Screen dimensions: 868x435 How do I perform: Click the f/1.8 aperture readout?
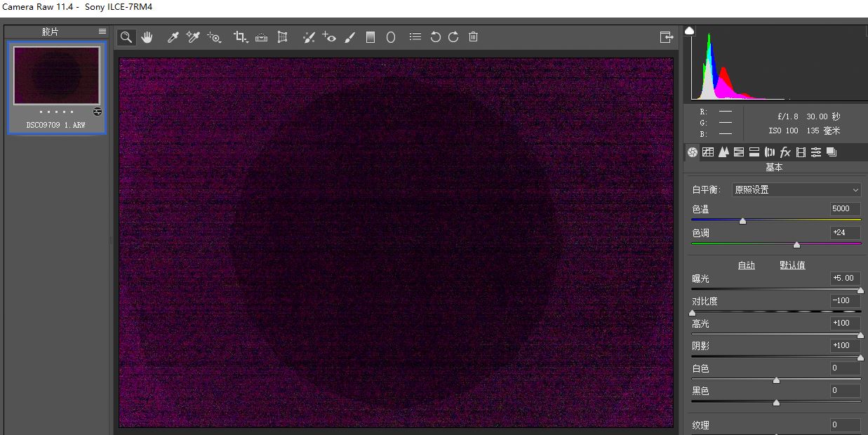(x=788, y=116)
